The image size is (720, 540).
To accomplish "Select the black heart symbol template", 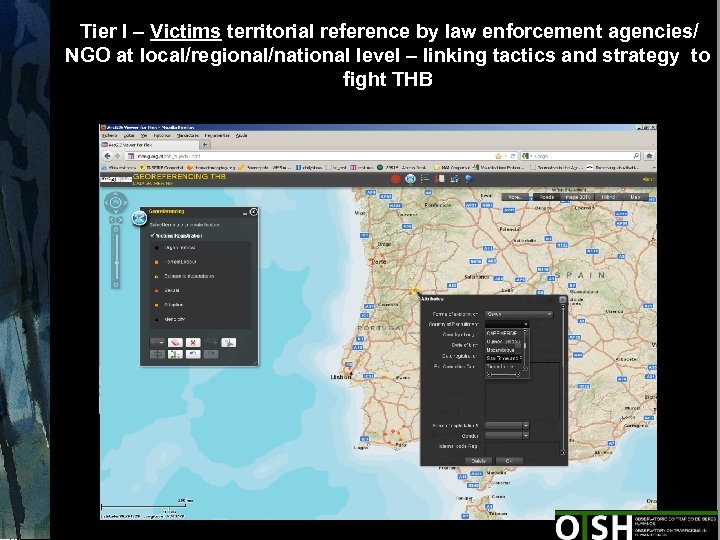I will (x=156, y=248).
